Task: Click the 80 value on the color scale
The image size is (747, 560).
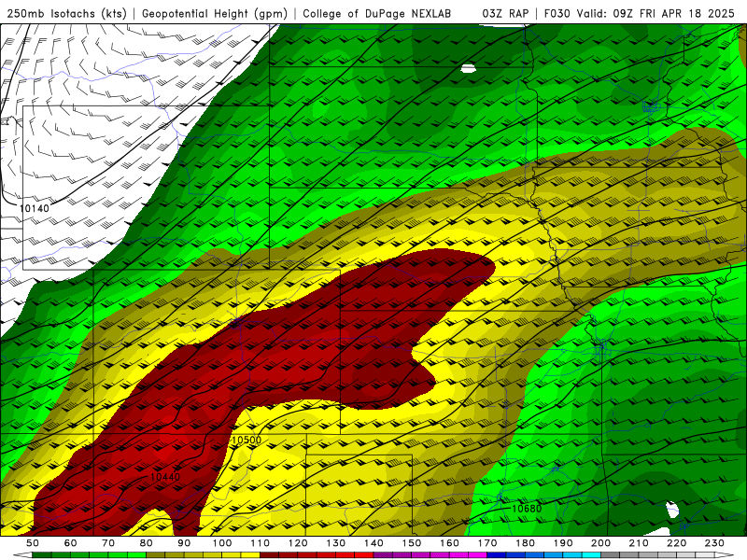Action: 147,543
